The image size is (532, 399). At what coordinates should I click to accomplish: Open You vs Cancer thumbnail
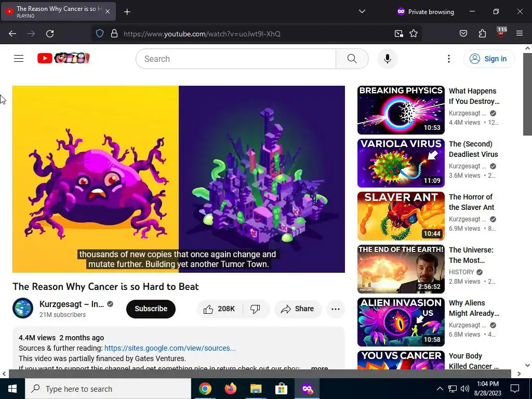(x=401, y=360)
